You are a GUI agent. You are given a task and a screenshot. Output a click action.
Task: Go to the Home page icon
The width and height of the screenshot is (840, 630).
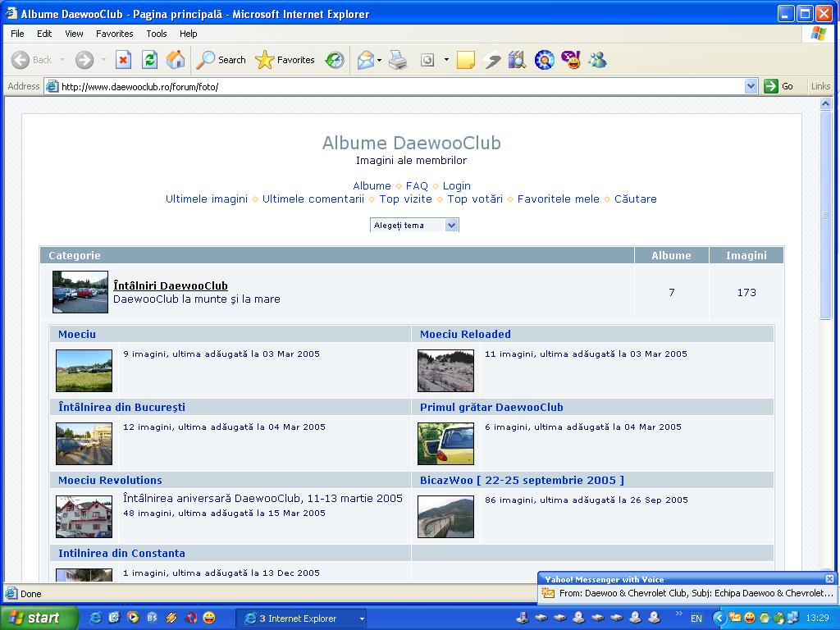[x=175, y=60]
